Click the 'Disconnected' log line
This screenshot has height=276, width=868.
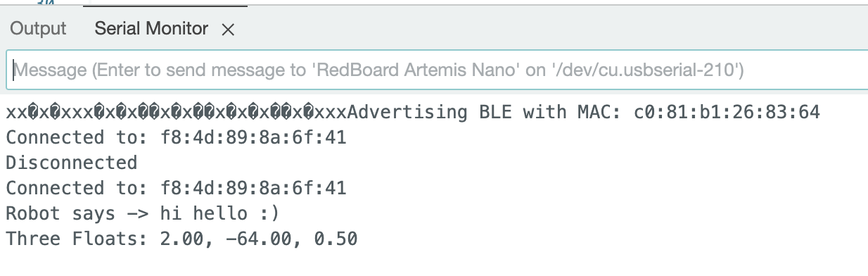72,163
